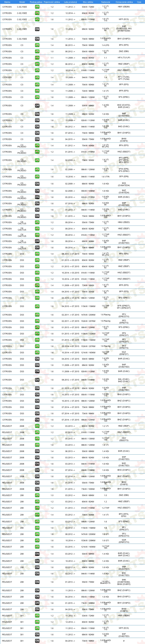The image size is (145, 644).
Task: Click the Marka column header
Action: pos(7,2)
